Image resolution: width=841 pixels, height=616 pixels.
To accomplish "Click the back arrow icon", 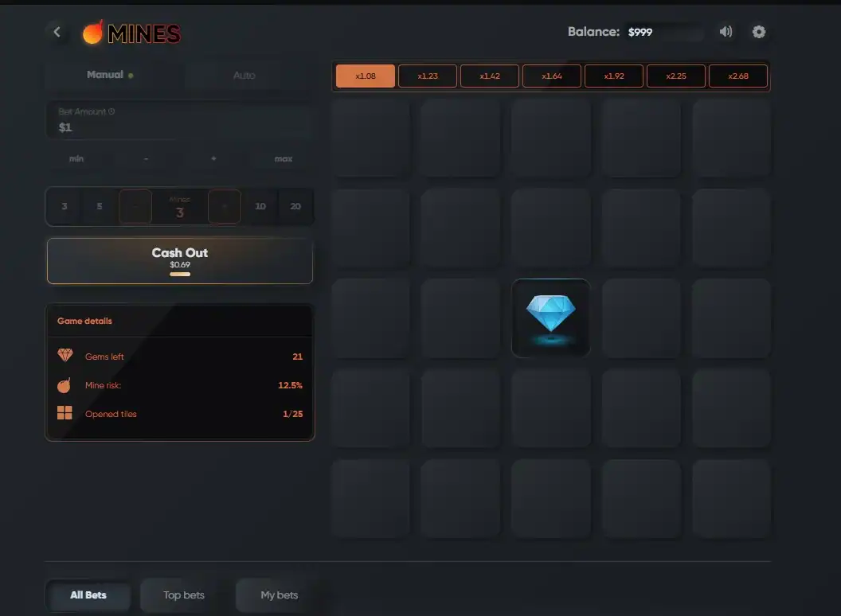I will tap(57, 32).
